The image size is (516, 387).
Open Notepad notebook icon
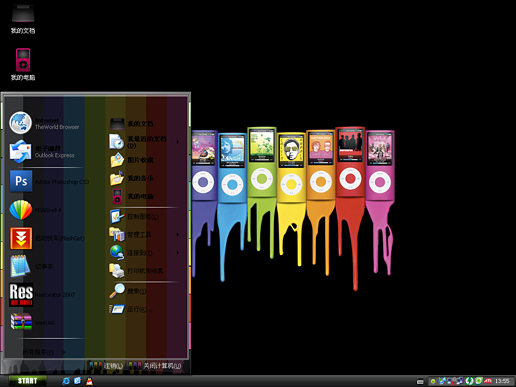20,266
